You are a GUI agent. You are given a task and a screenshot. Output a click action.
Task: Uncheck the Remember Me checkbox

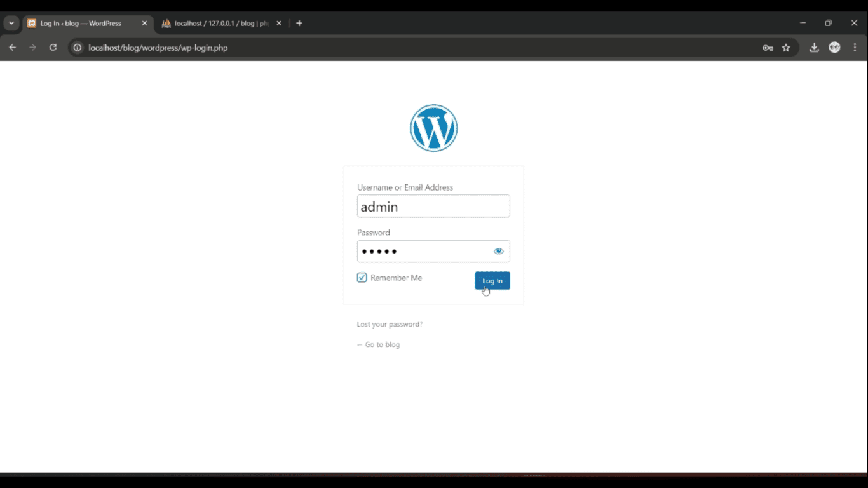tap(362, 278)
